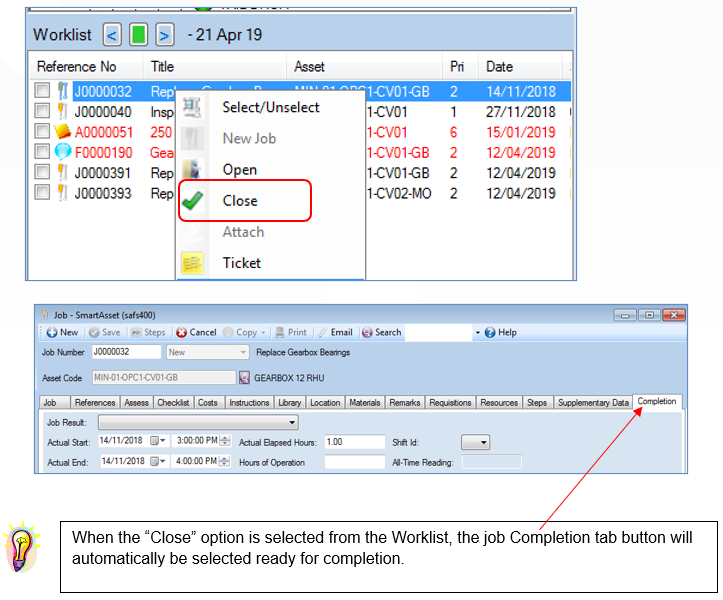The height and width of the screenshot is (600, 723).
Task: Click the green Worklist today square
Action: [x=138, y=35]
